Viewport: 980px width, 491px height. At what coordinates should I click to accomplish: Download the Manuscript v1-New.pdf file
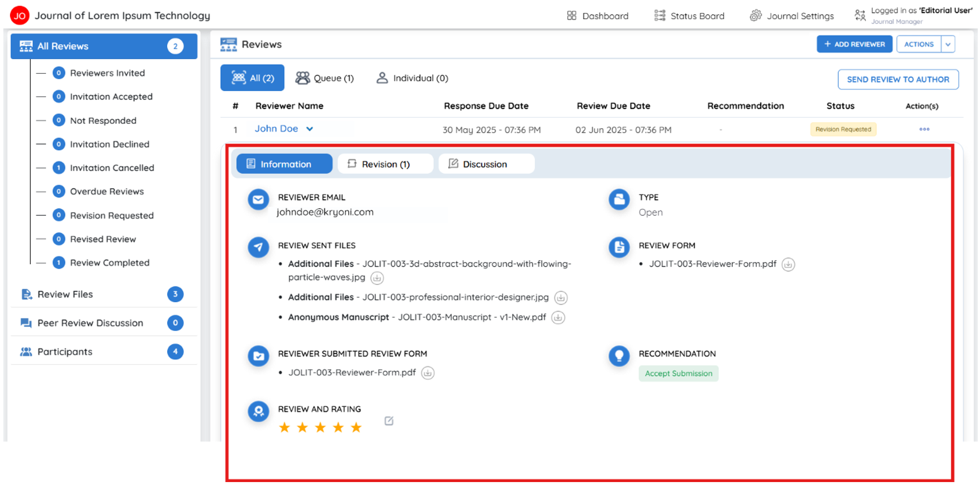click(558, 318)
